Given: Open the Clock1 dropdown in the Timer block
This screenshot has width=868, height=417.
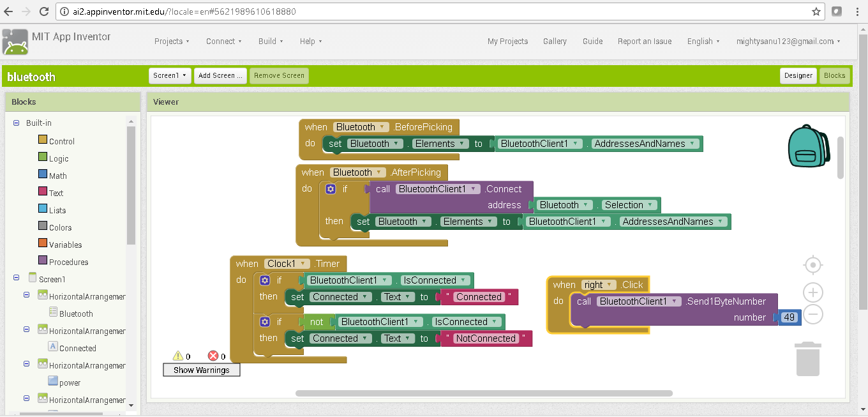Looking at the screenshot, I should point(287,264).
